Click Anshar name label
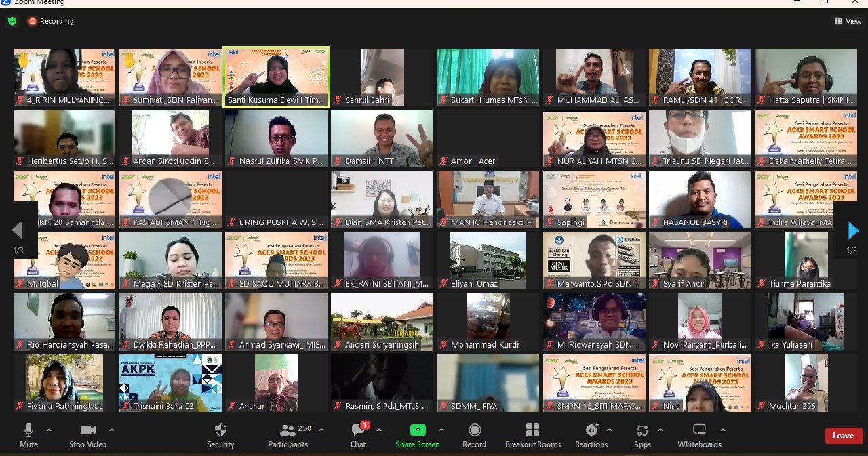Viewport: 868px width, 456px height. click(252, 406)
